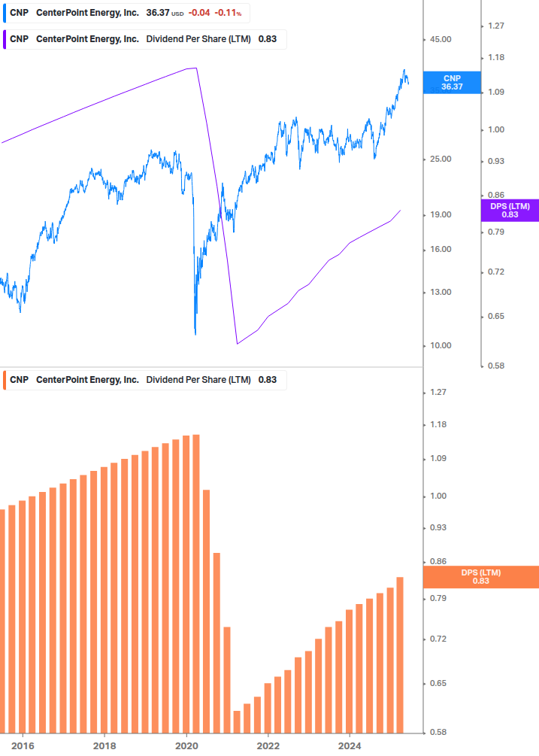Click the purple Dividend Per Share legend
The width and height of the screenshot is (539, 756).
144,39
